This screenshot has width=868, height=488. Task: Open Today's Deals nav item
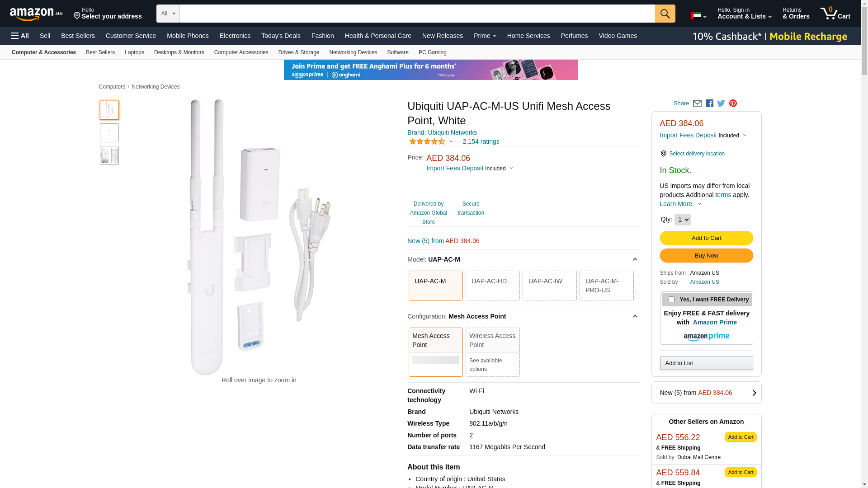tap(281, 36)
